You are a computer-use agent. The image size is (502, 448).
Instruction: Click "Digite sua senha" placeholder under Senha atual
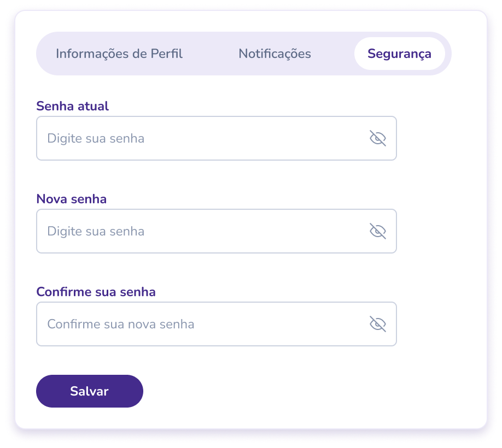96,138
